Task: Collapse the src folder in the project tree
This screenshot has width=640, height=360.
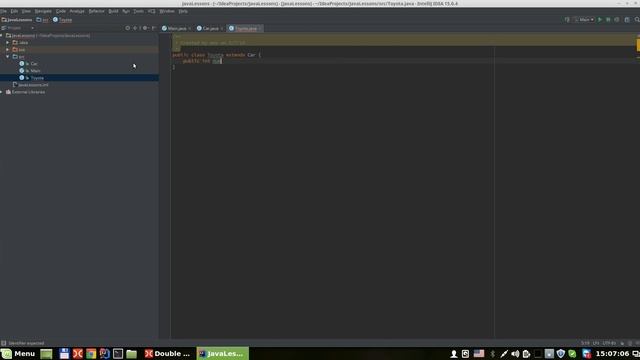Action: [8, 56]
